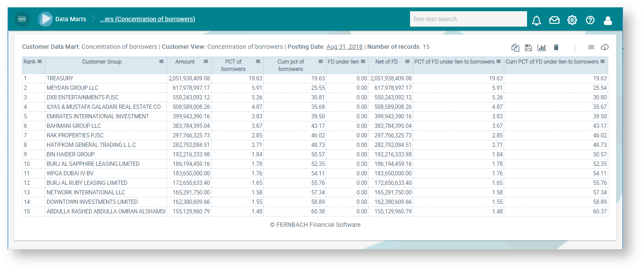Open the user profile icon
644x270 pixels.
(x=608, y=20)
